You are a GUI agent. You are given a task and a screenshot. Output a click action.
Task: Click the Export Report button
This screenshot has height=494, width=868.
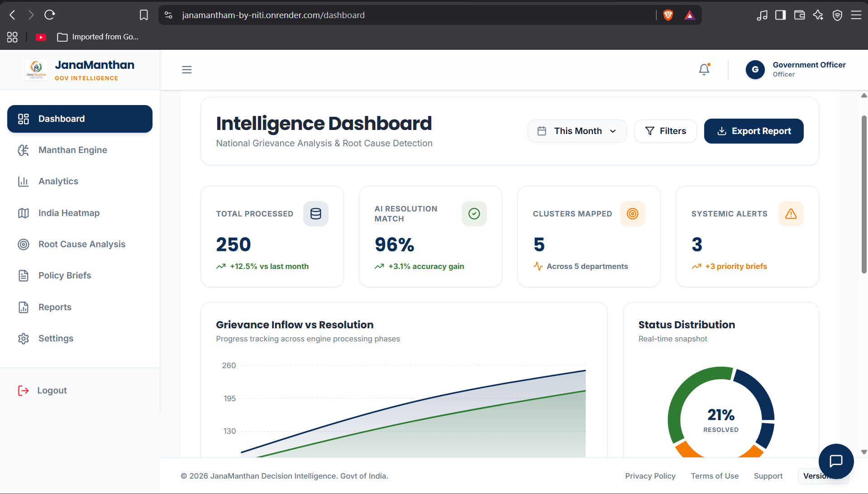tap(754, 131)
